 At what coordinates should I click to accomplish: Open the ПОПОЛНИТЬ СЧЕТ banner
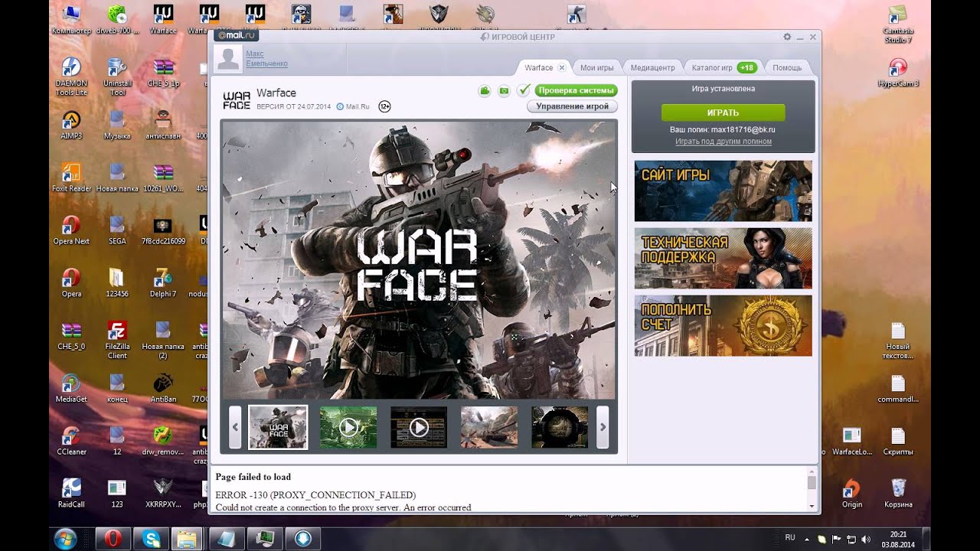pyautogui.click(x=723, y=325)
